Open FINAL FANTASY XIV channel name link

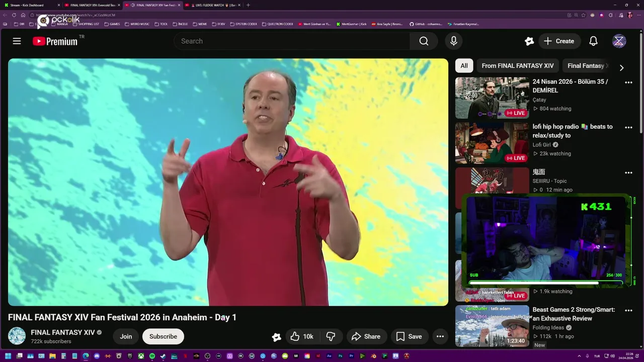tap(63, 332)
